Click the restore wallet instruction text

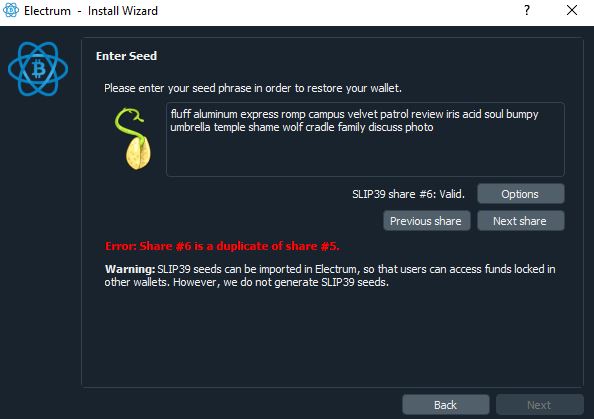(x=253, y=88)
